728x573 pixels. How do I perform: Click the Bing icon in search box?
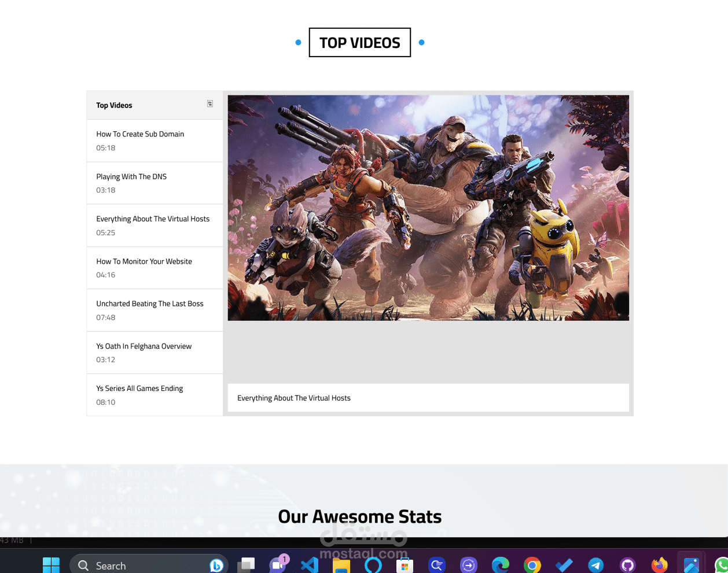[x=216, y=565]
